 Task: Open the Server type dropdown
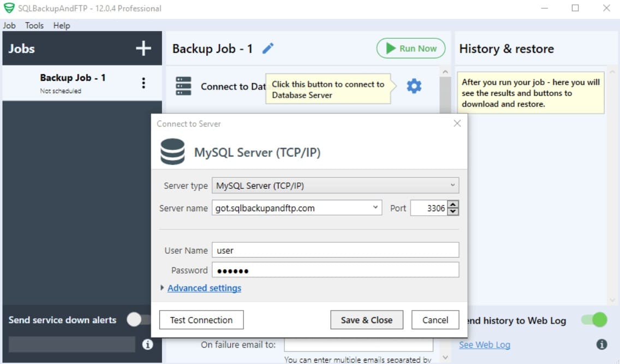click(335, 186)
